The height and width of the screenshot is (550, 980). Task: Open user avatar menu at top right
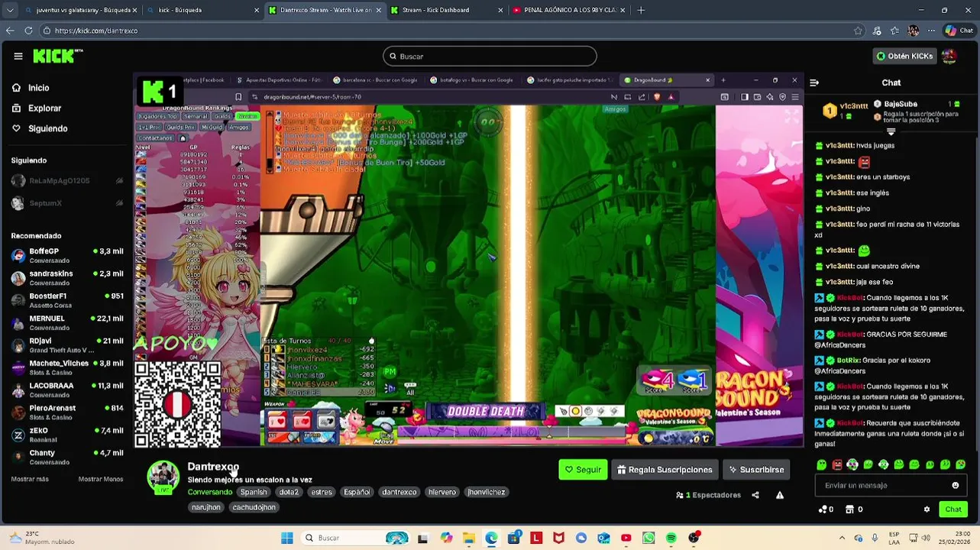pyautogui.click(x=949, y=56)
